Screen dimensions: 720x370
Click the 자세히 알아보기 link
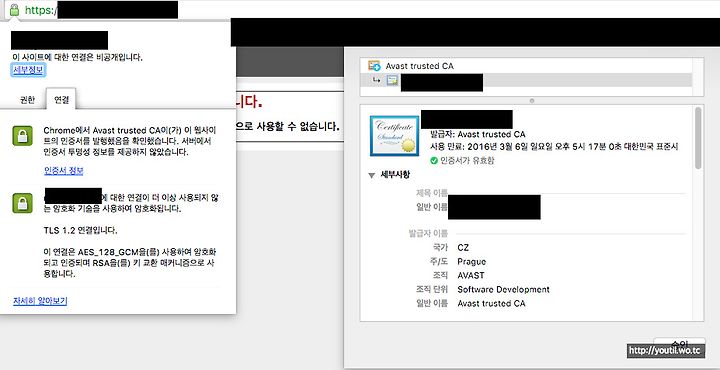(x=40, y=301)
